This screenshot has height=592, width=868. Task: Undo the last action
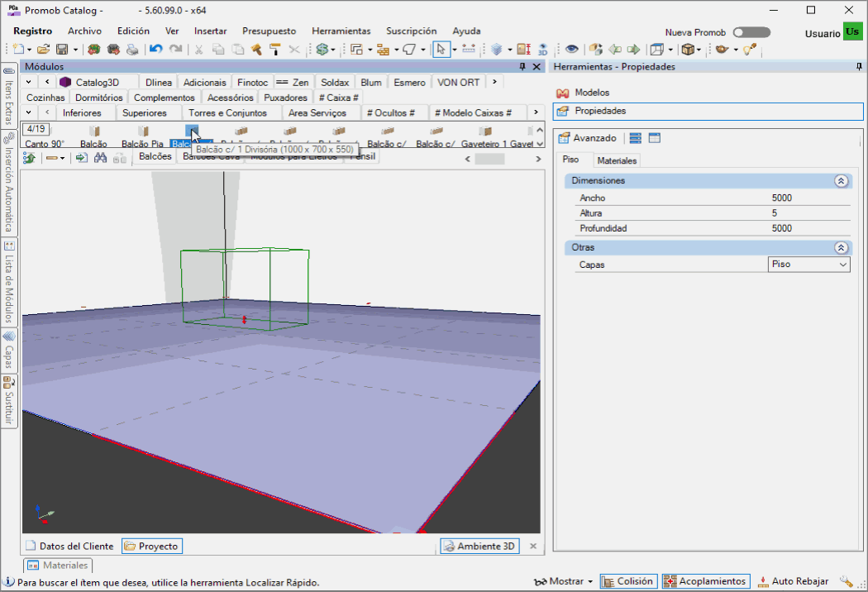coord(156,50)
